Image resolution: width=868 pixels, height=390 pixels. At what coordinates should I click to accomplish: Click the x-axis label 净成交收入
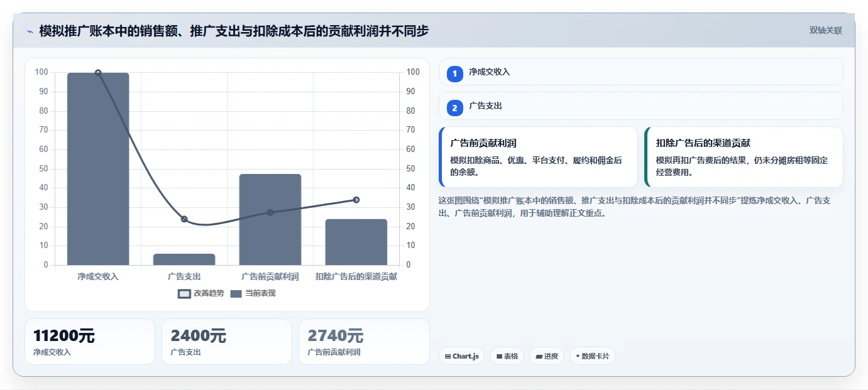click(98, 276)
